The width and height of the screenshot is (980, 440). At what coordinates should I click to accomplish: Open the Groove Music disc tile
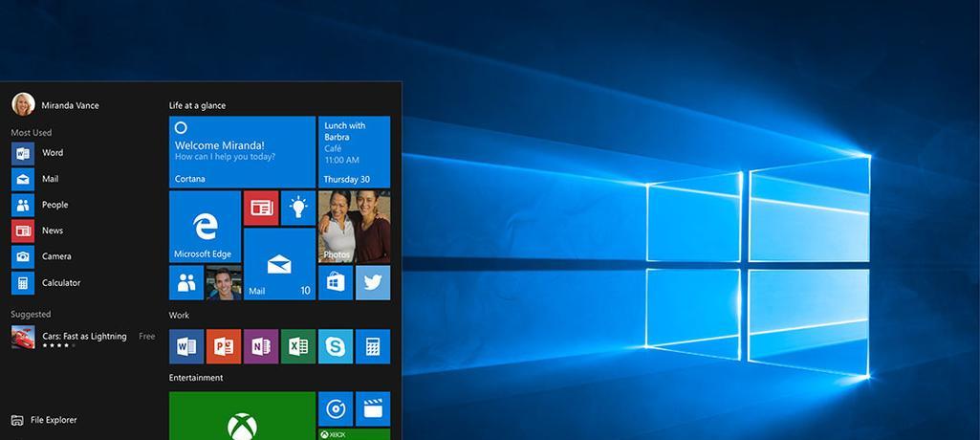[x=336, y=408]
